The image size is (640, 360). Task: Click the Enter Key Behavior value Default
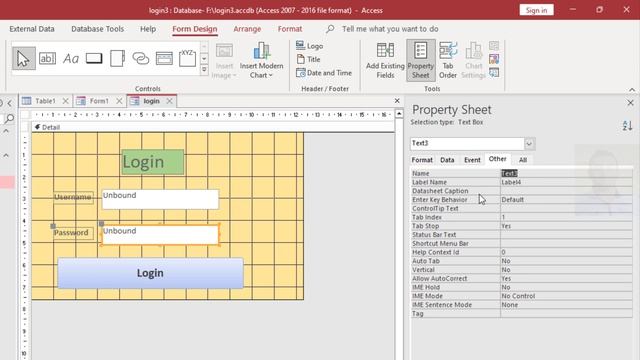[566, 200]
